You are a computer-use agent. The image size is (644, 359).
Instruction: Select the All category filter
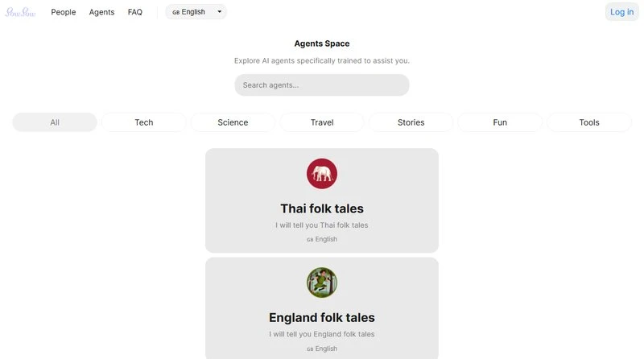pyautogui.click(x=55, y=122)
